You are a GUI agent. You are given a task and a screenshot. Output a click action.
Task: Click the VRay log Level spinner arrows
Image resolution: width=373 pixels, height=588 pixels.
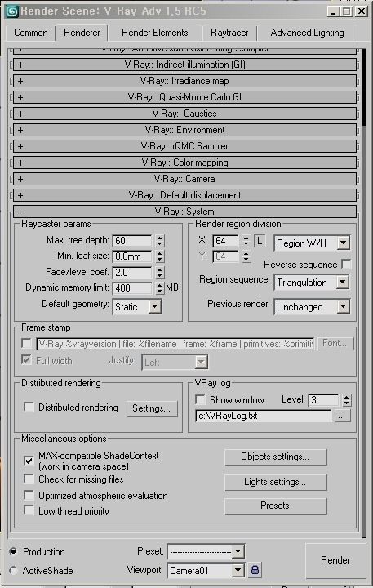coord(347,399)
